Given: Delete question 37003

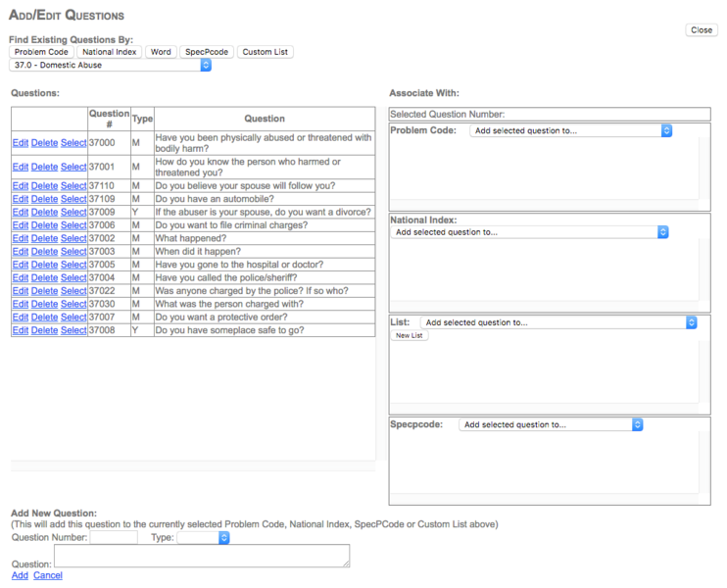Looking at the screenshot, I should (44, 251).
